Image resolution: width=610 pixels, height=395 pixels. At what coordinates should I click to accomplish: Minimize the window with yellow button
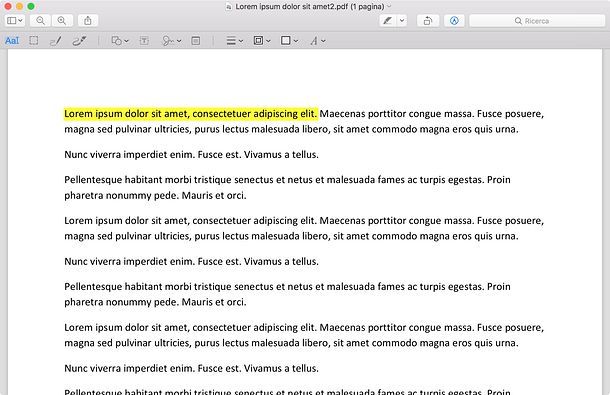tap(19, 6)
